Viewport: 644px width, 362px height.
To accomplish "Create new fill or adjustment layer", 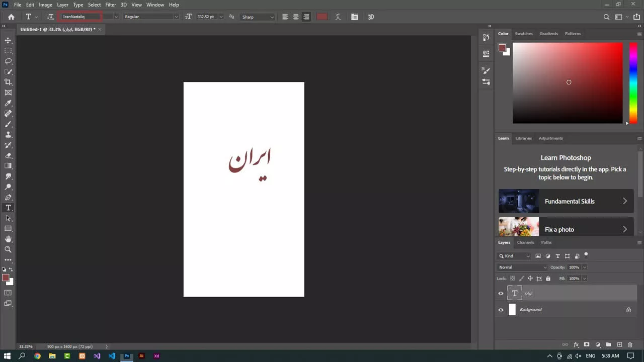I will click(x=598, y=344).
